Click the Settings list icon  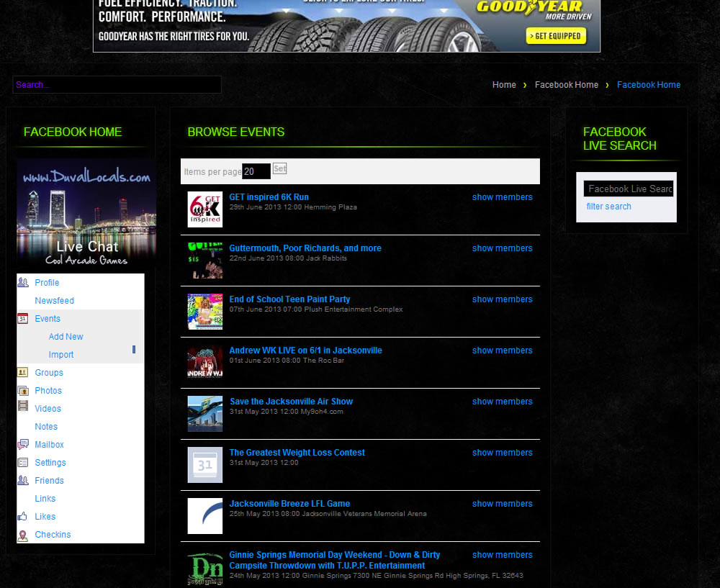pyautogui.click(x=23, y=462)
